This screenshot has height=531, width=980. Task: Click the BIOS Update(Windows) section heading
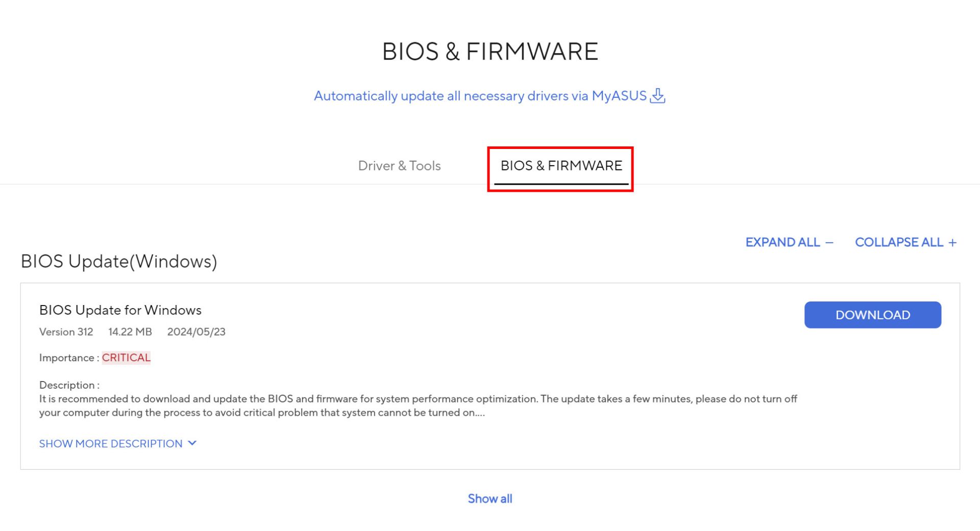(x=119, y=261)
